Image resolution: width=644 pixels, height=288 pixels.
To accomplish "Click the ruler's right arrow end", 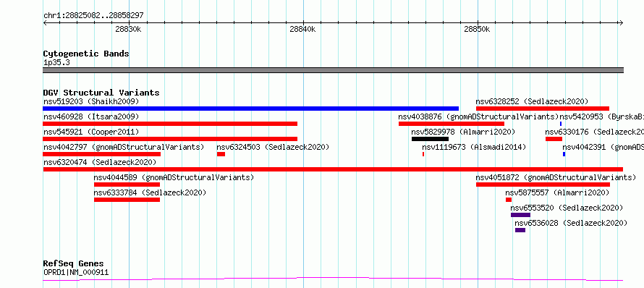I will [622, 22].
